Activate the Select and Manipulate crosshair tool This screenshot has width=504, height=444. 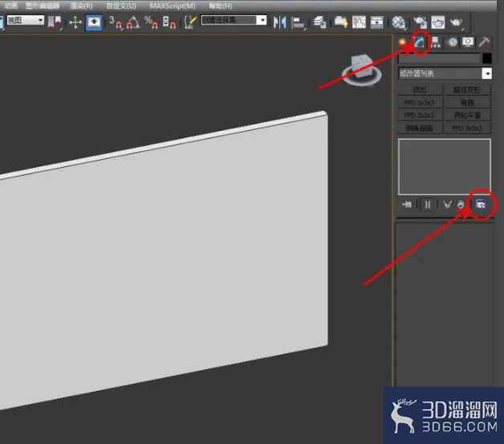click(x=75, y=22)
